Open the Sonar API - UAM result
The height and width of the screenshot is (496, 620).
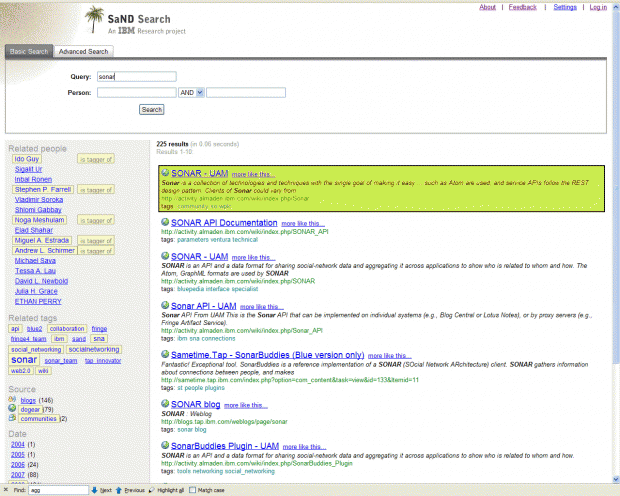click(204, 306)
